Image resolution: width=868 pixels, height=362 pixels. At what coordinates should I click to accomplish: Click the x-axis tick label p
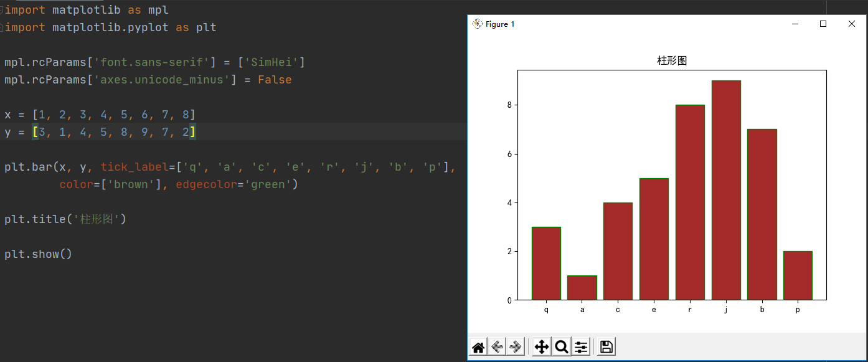point(798,310)
